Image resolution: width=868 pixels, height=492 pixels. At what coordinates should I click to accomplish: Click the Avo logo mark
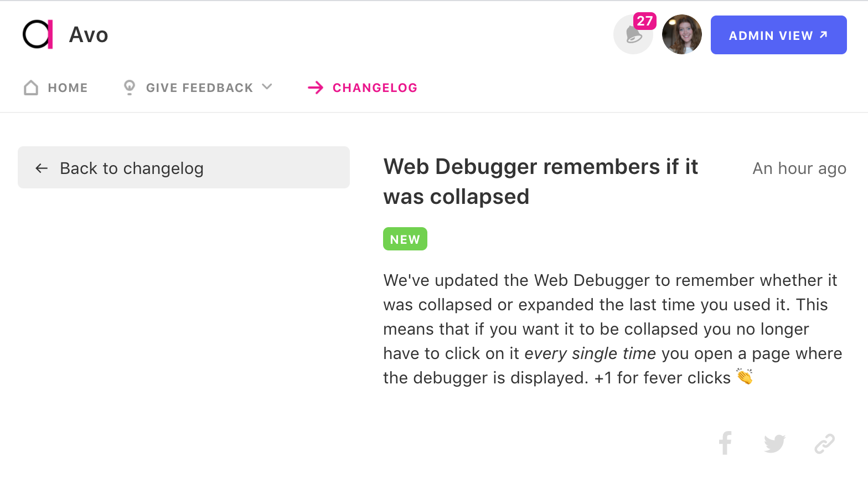(38, 34)
